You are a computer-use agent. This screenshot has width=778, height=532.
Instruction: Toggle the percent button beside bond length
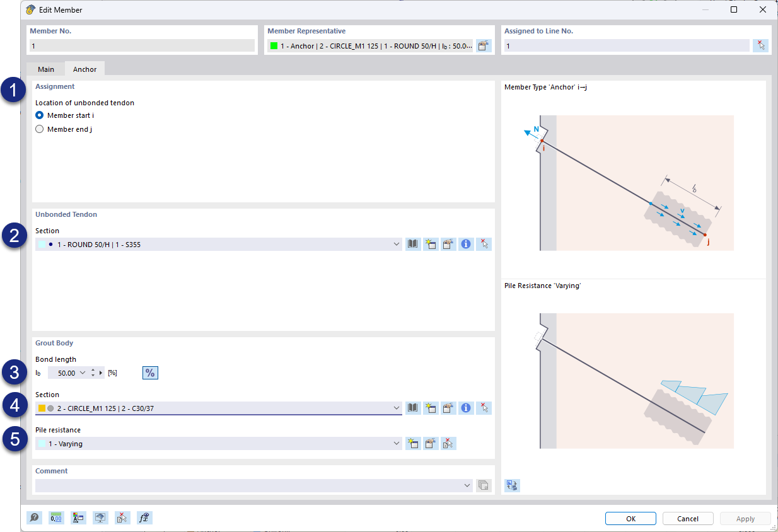(150, 373)
